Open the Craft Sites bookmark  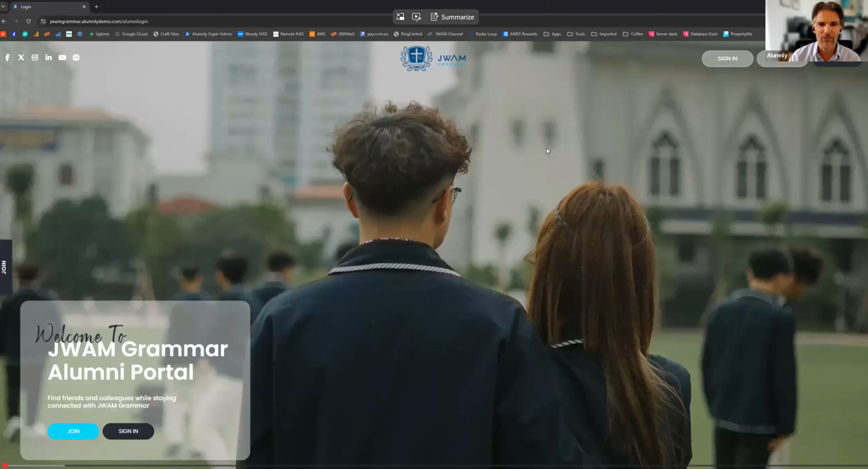[x=166, y=34]
